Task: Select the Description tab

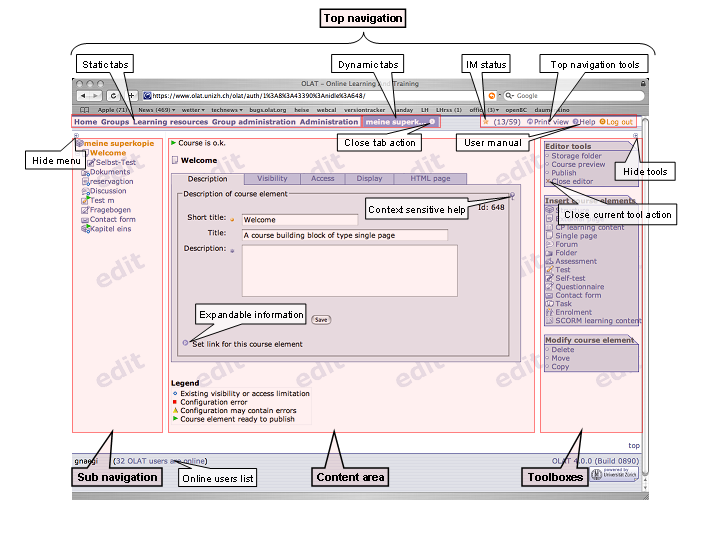Action: point(208,179)
